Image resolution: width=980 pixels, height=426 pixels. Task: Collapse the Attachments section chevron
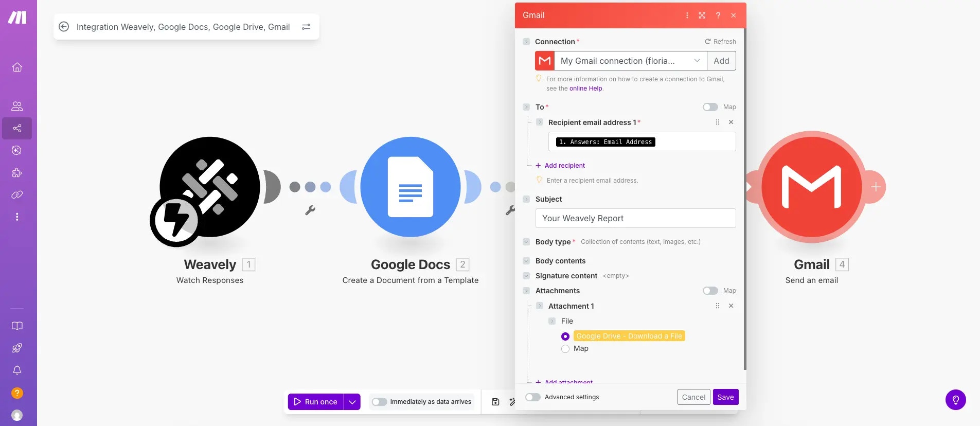(526, 291)
